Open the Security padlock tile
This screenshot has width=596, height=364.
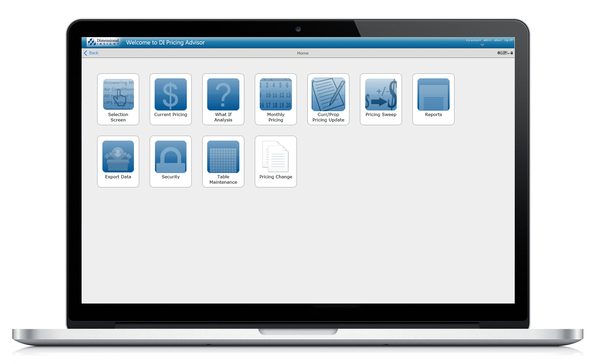point(171,162)
